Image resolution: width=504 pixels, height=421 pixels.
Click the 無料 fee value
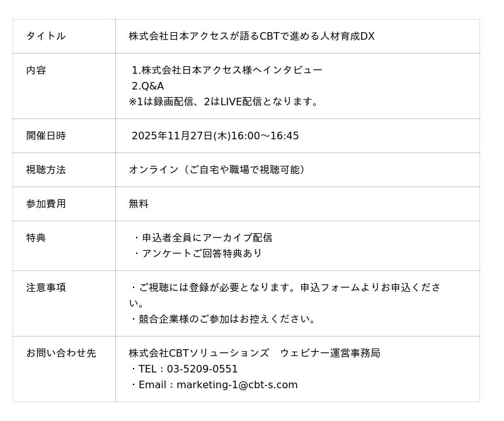tap(139, 204)
